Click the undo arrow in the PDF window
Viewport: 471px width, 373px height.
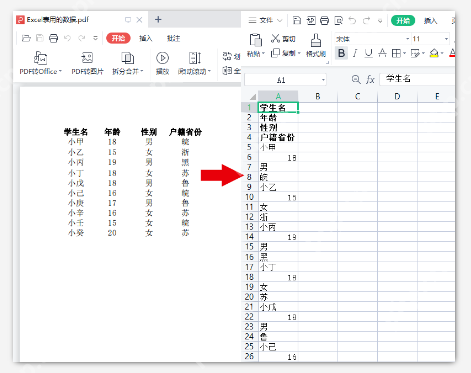[67, 38]
